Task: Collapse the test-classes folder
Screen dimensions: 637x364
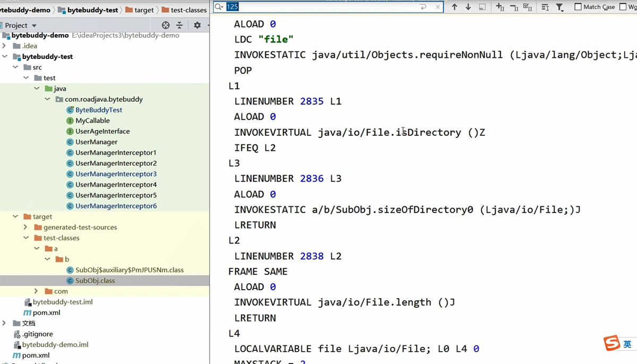Action: 25,238
